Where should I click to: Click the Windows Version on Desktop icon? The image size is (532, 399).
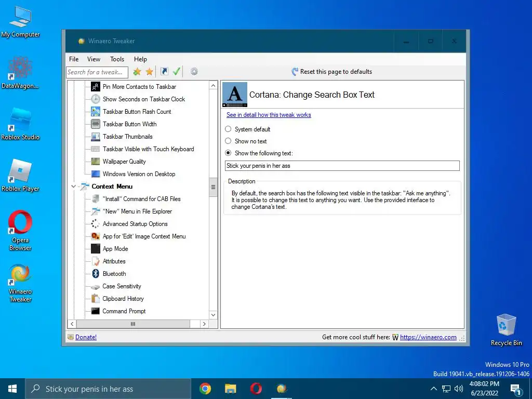click(x=96, y=174)
